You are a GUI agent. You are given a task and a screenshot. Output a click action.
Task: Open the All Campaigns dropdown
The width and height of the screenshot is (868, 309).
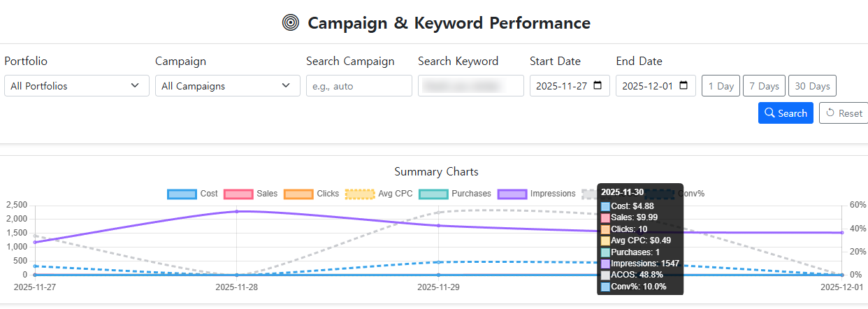pyautogui.click(x=227, y=86)
